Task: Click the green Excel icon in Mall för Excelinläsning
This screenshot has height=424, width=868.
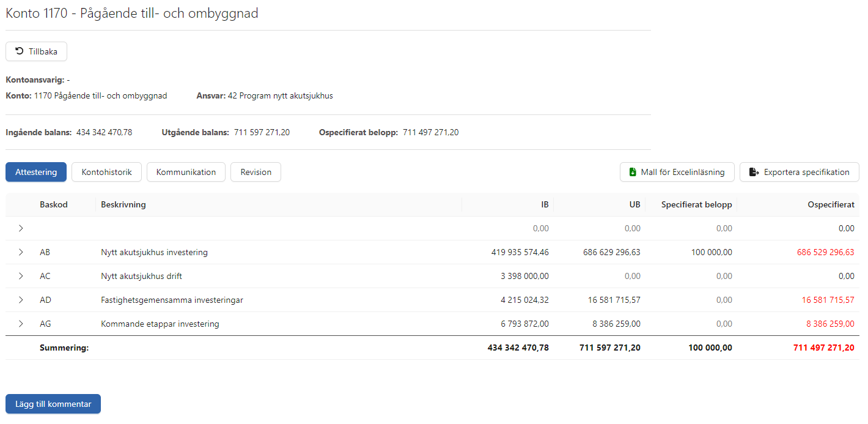Action: click(632, 173)
